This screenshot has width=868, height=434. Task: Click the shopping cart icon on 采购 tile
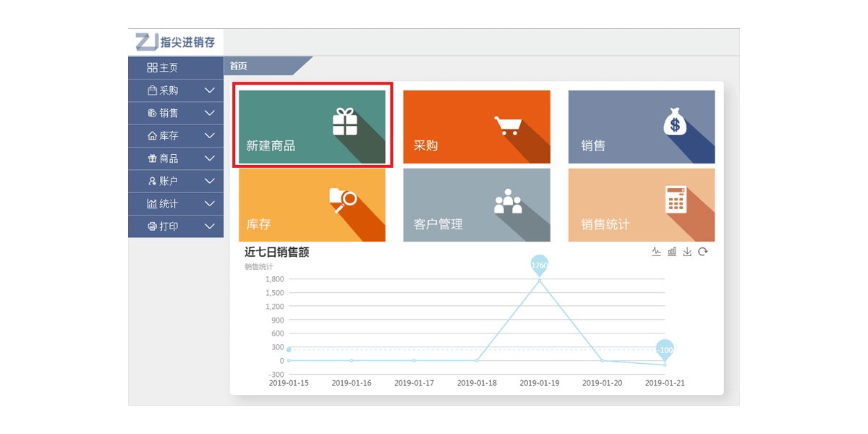[509, 125]
